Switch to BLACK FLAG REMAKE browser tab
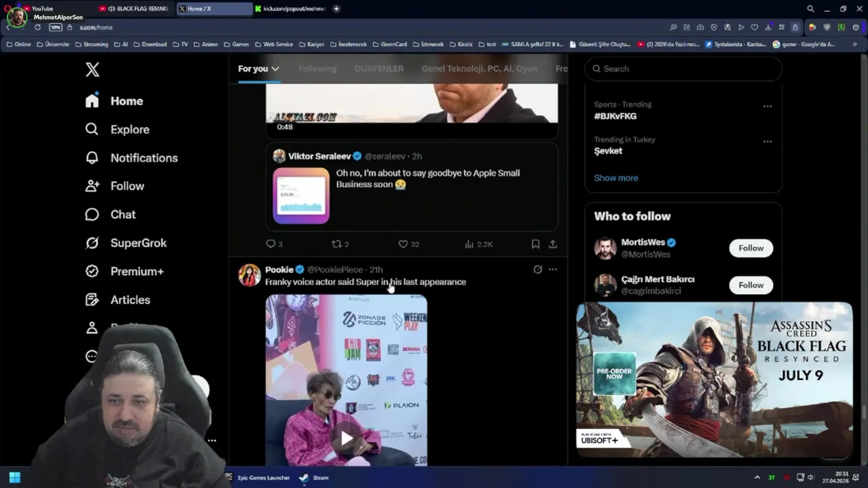This screenshot has width=868, height=488. tap(136, 9)
